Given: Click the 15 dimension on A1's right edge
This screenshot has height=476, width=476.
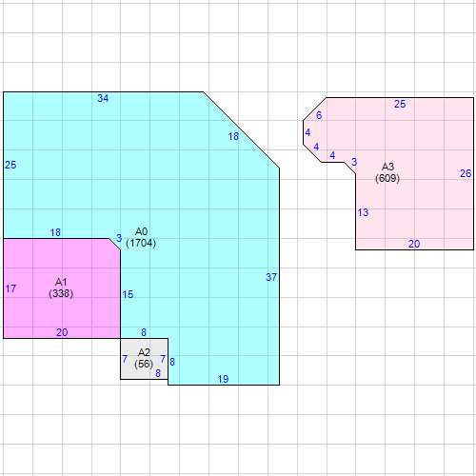Looking at the screenshot, I should [128, 294].
